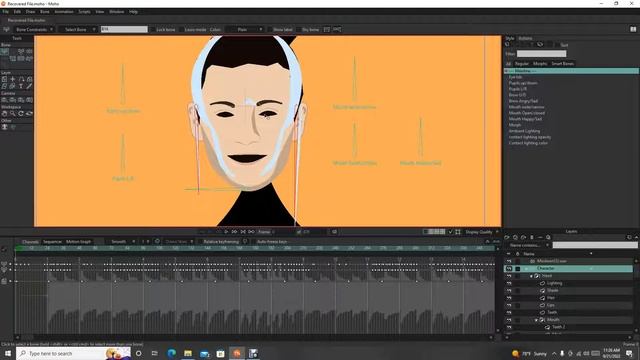Collapse the Head layer group

tap(531, 276)
